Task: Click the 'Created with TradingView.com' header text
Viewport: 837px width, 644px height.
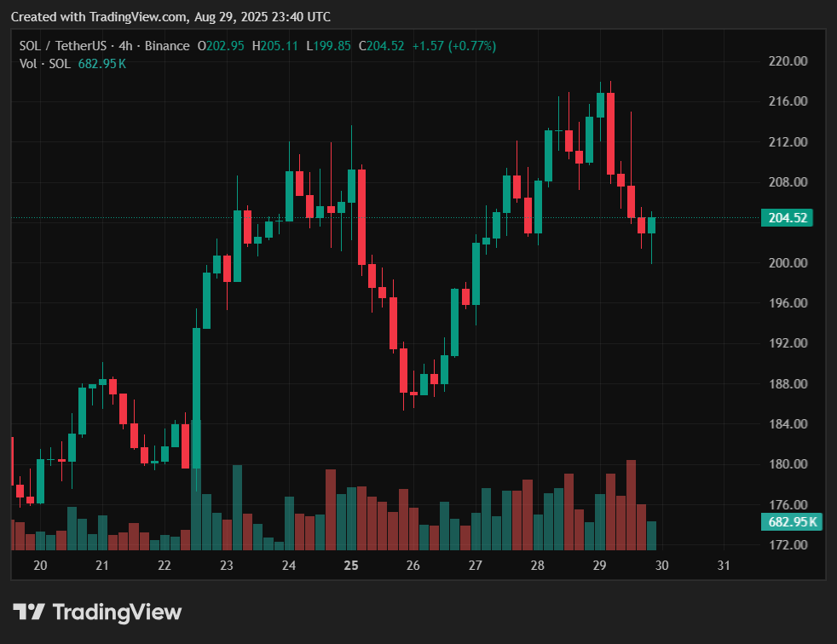Action: tap(170, 17)
